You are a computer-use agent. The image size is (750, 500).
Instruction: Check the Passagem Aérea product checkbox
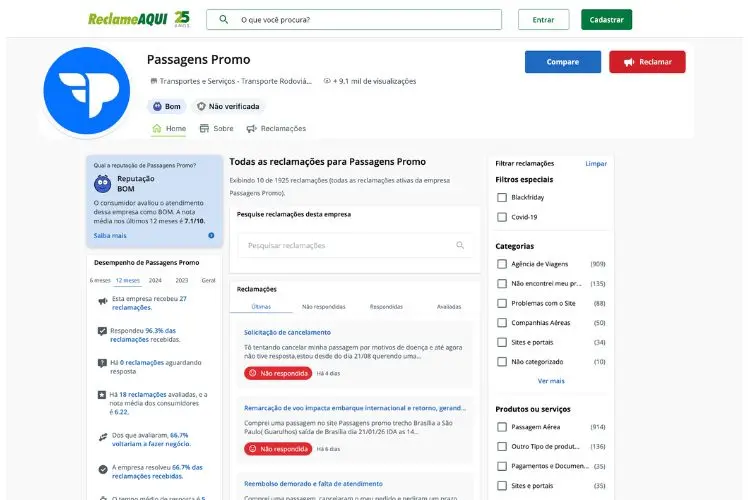[x=502, y=427]
